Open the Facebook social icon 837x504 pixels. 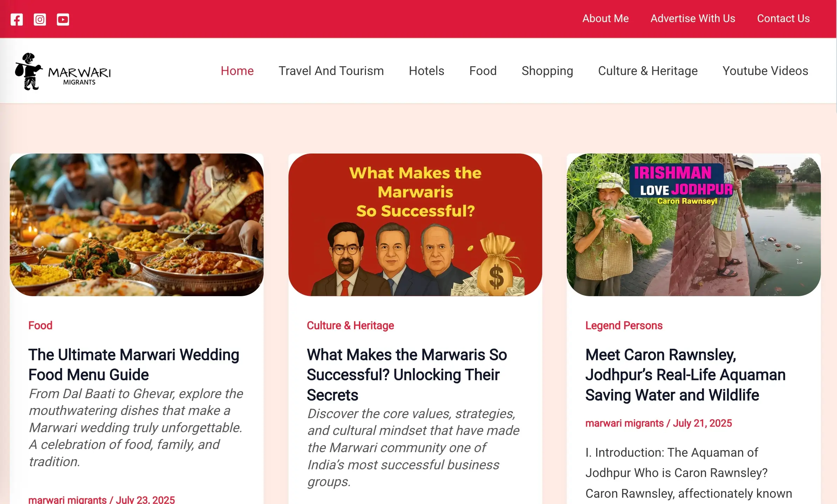pos(16,19)
